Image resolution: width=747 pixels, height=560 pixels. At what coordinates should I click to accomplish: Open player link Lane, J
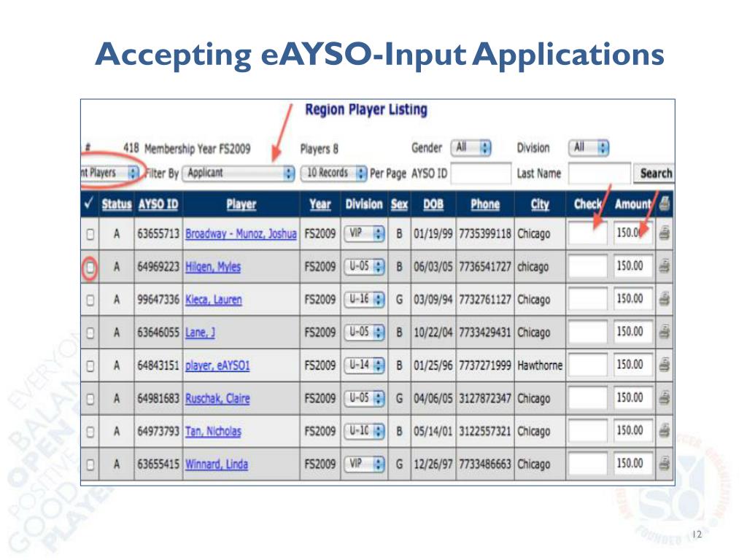click(x=200, y=332)
